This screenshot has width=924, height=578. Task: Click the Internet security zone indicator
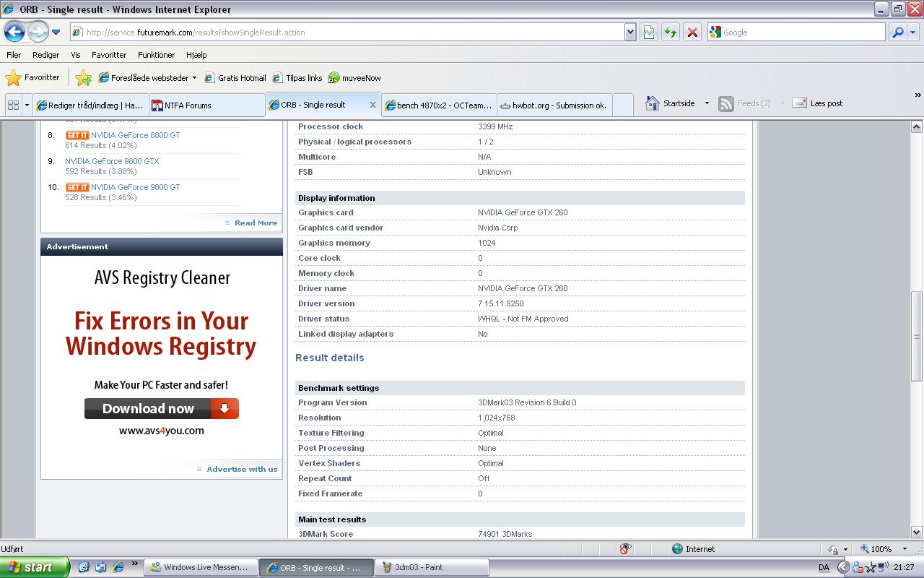click(693, 549)
